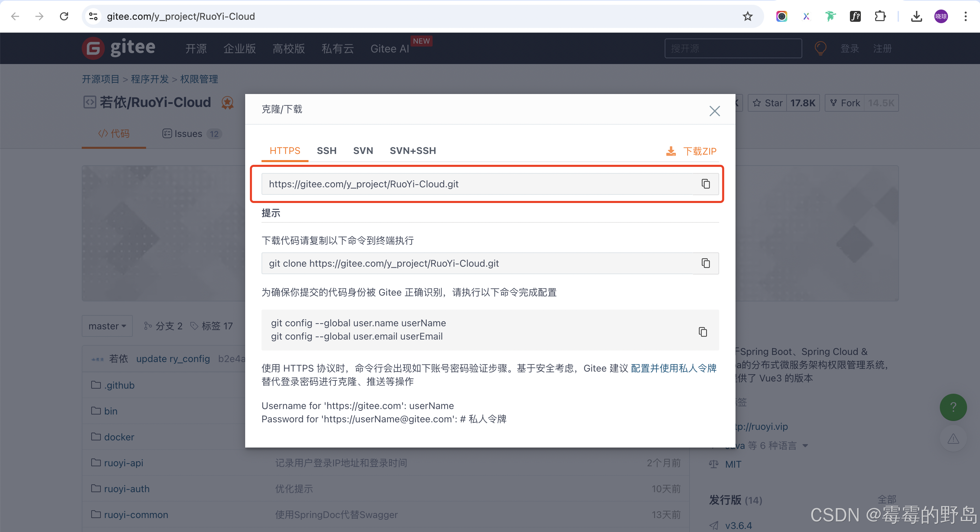Open the master branch dropdown

pyautogui.click(x=107, y=326)
